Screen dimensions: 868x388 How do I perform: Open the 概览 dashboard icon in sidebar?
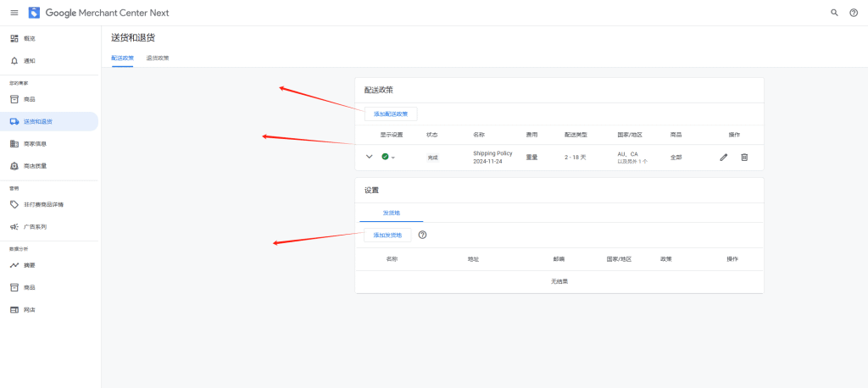(14, 38)
